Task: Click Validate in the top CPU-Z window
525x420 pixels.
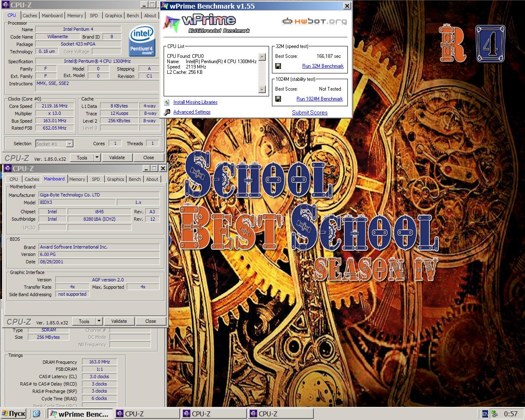Action: [117, 157]
